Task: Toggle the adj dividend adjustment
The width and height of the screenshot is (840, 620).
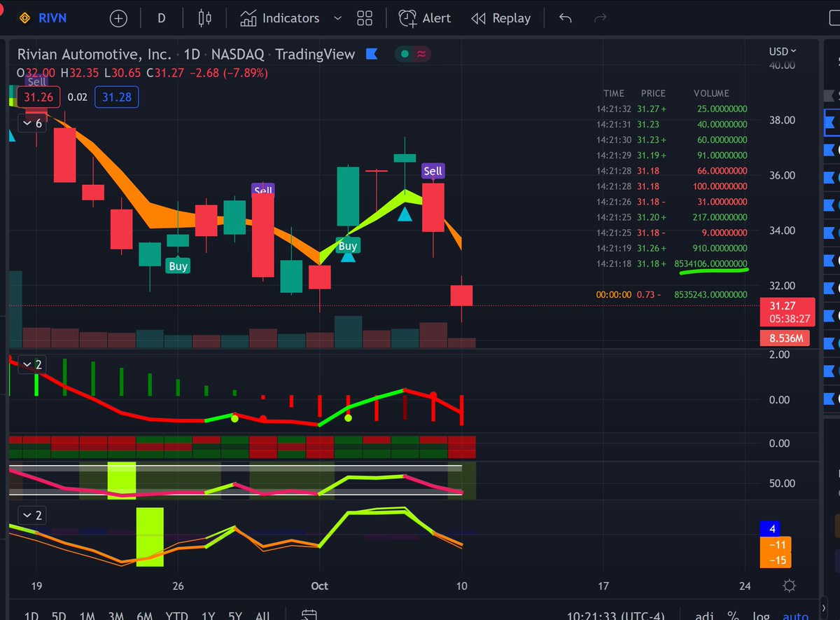Action: point(704,615)
